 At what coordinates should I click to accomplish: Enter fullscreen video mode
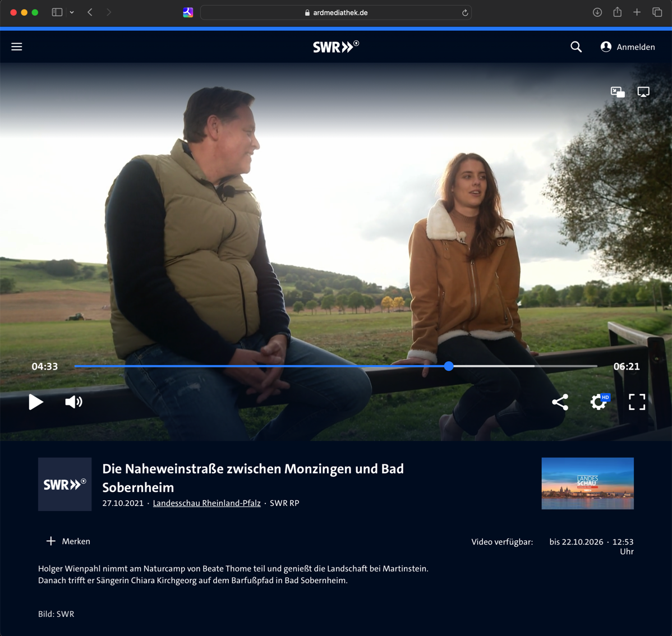637,402
